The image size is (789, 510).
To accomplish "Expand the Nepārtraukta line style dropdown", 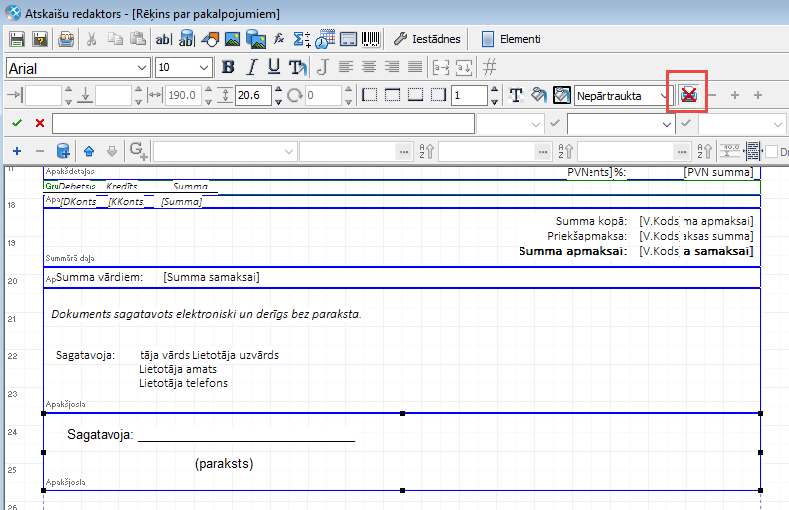I will tap(665, 96).
